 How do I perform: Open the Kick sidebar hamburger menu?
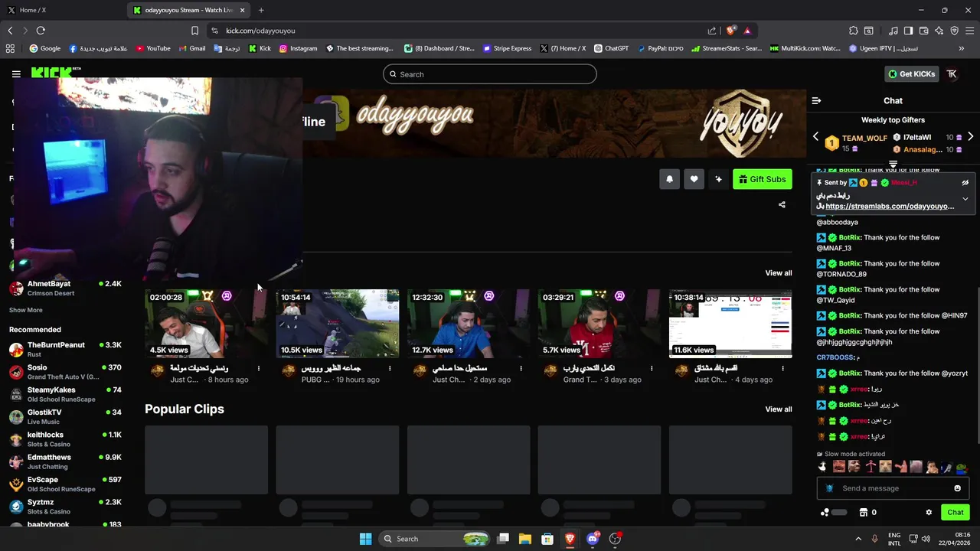(x=16, y=74)
